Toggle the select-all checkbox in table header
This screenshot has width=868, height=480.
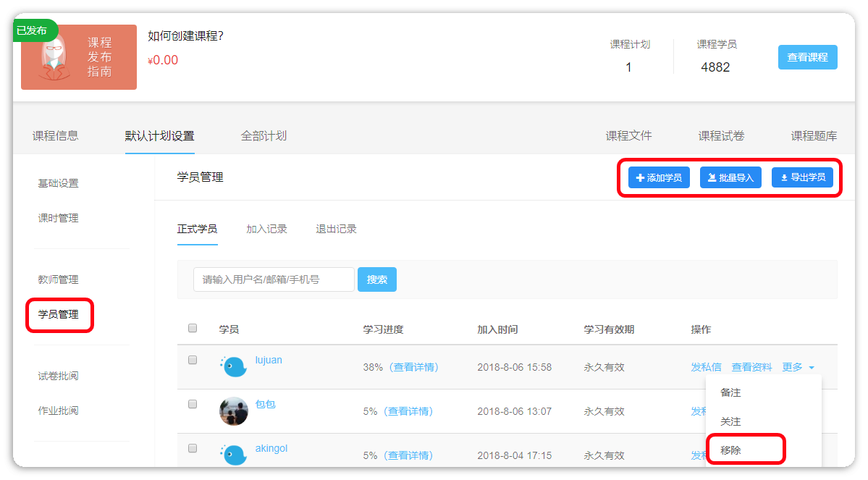(x=193, y=328)
